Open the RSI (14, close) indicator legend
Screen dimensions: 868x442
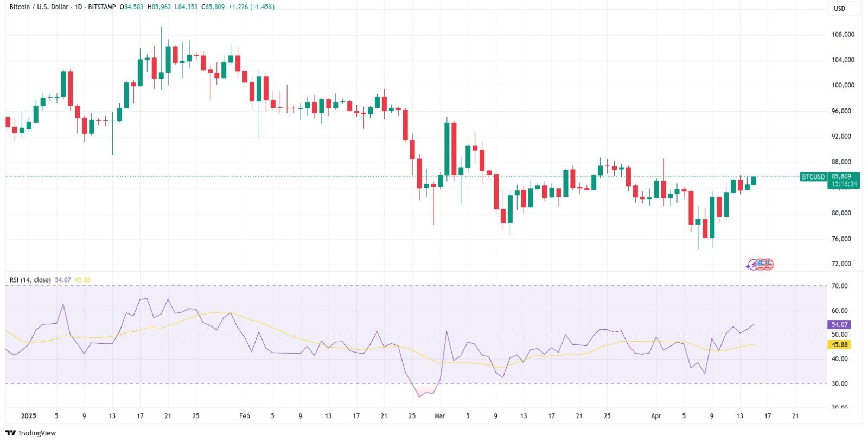[30, 280]
